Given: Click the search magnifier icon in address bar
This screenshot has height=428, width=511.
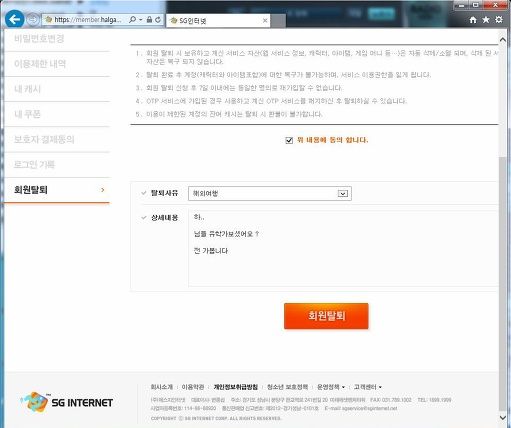Looking at the screenshot, I should [132, 20].
